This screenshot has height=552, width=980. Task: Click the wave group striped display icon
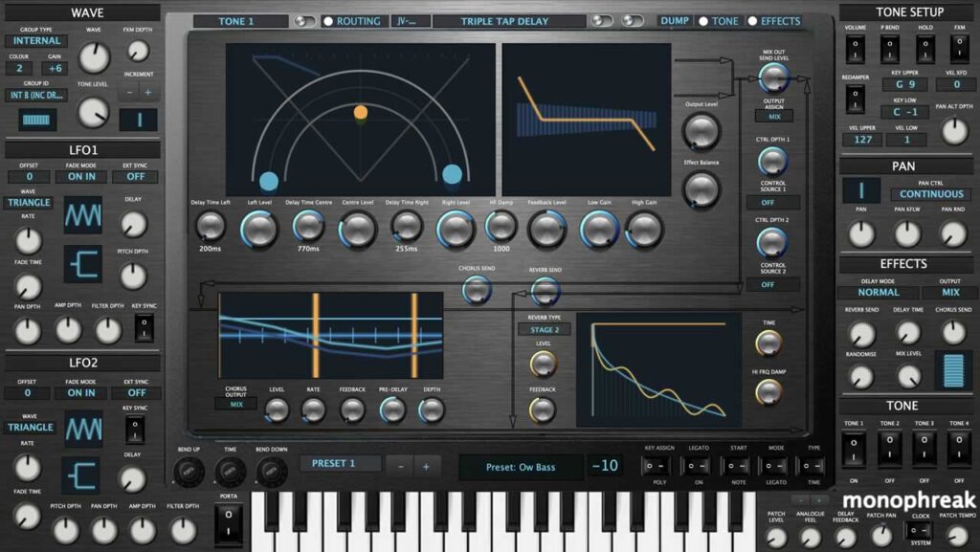point(38,120)
